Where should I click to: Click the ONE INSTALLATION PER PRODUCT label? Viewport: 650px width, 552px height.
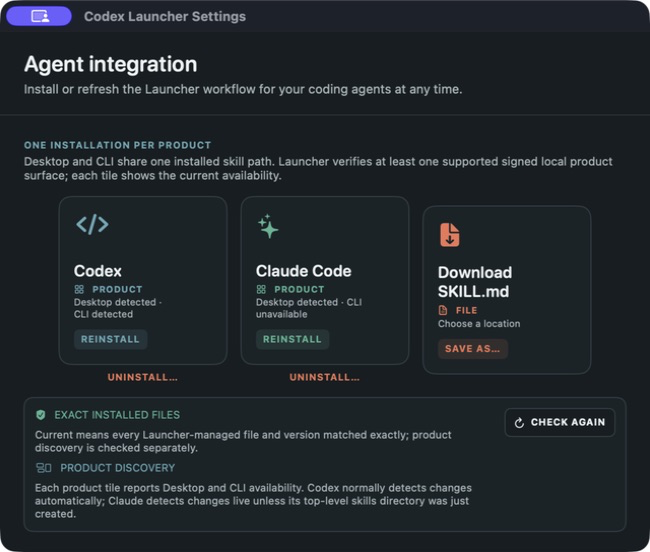118,145
